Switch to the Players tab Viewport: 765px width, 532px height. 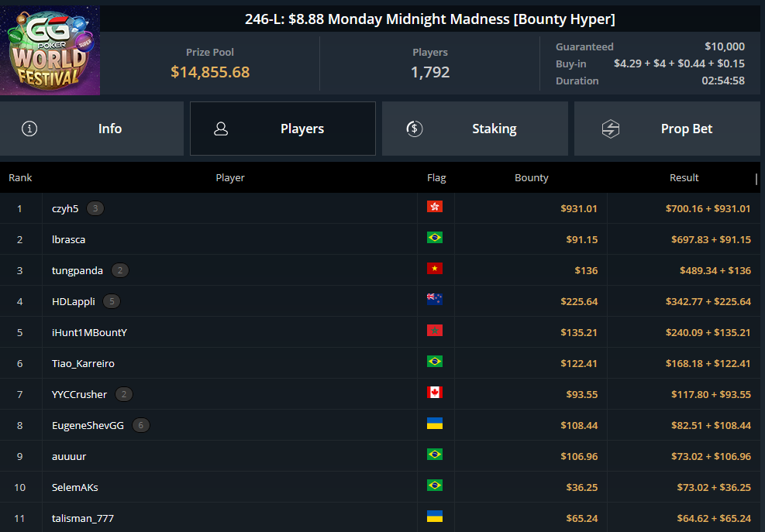pyautogui.click(x=283, y=129)
